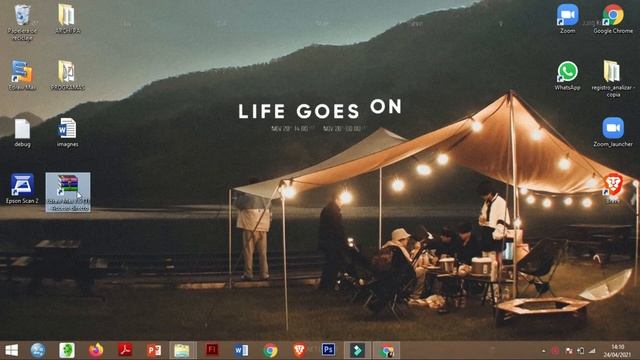This screenshot has width=640, height=360.
Task: Launch the Zoom desktop shortcut
Action: (567, 18)
